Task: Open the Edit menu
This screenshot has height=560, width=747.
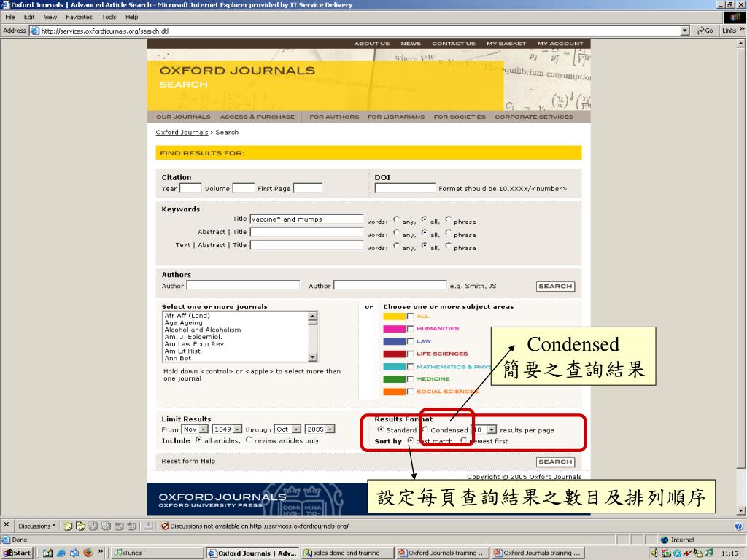Action: click(x=29, y=17)
